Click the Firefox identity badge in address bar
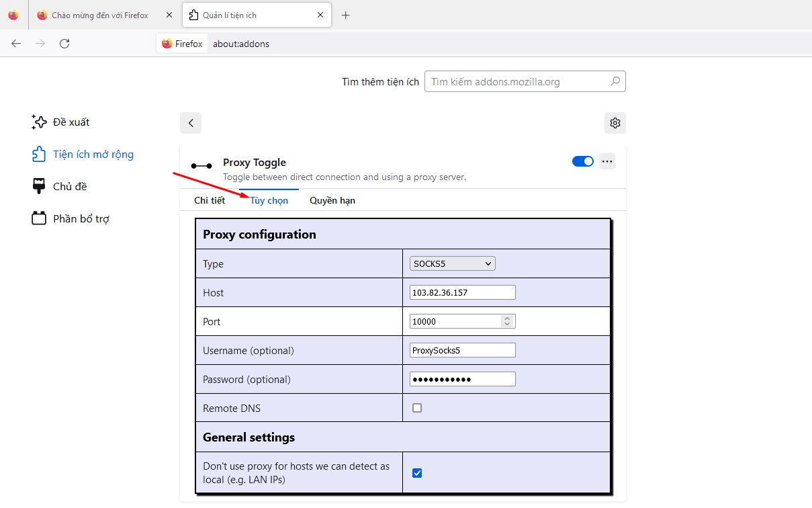 point(182,44)
